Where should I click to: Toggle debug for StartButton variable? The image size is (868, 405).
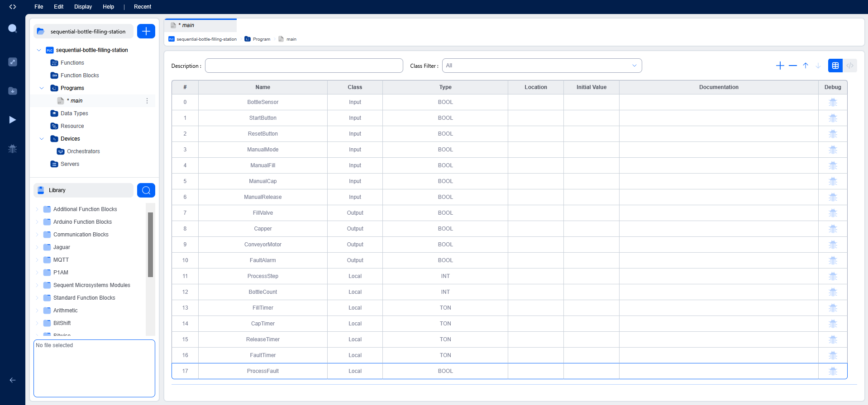(x=833, y=118)
